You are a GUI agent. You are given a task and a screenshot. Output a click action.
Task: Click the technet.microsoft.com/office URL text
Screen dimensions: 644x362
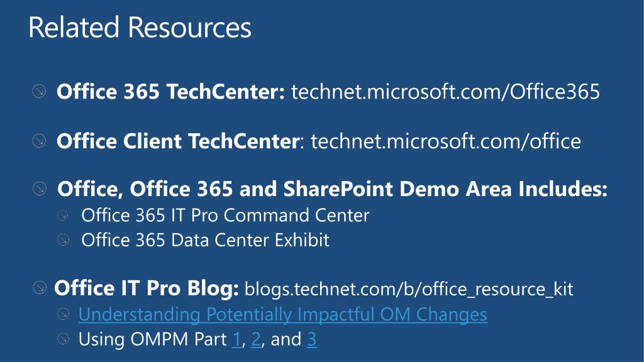click(x=446, y=141)
